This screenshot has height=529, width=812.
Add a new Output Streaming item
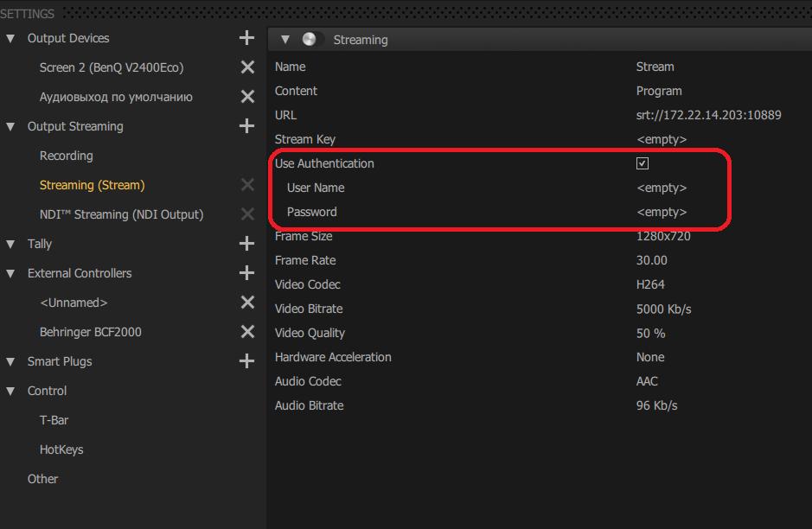[x=246, y=126]
